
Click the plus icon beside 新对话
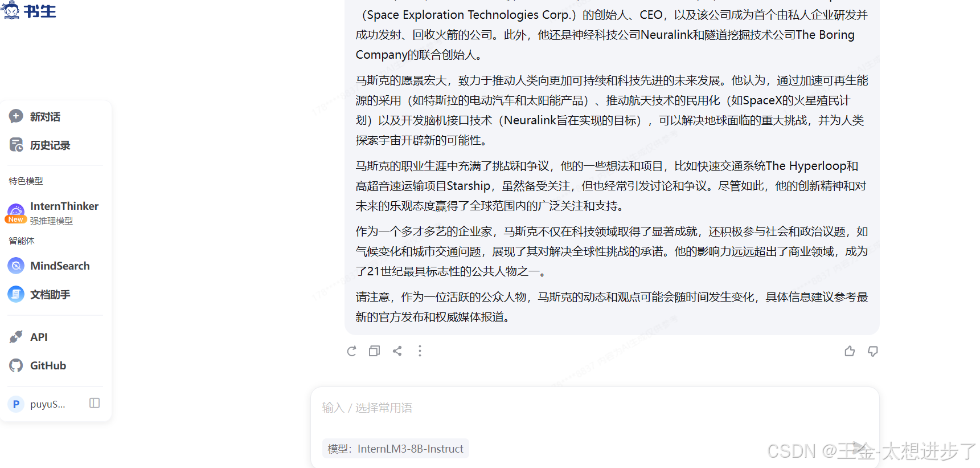click(16, 116)
